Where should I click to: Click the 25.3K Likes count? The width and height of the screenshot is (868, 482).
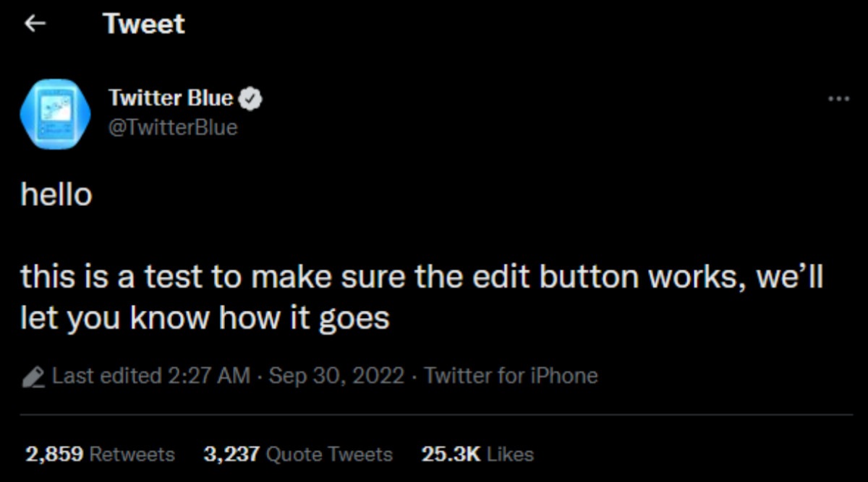(477, 454)
